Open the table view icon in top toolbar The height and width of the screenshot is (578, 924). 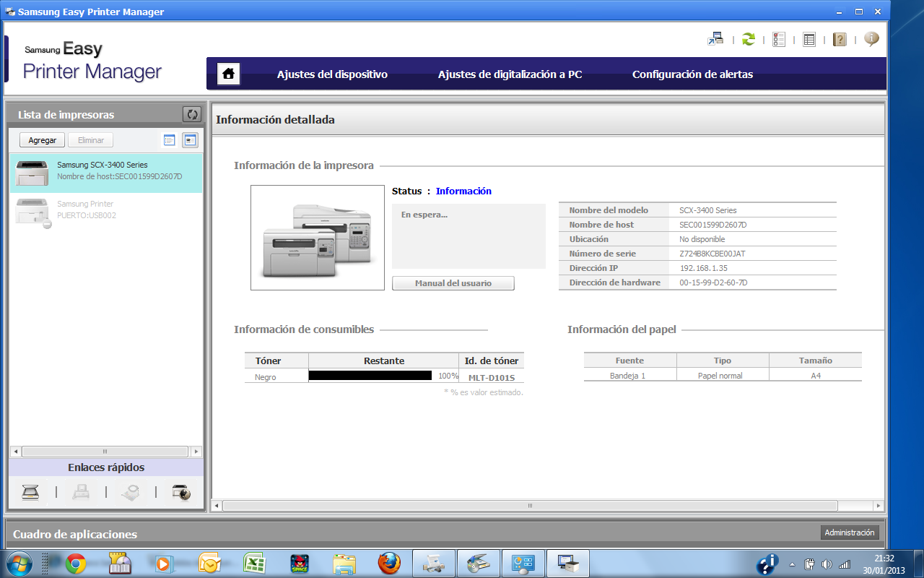click(x=809, y=39)
